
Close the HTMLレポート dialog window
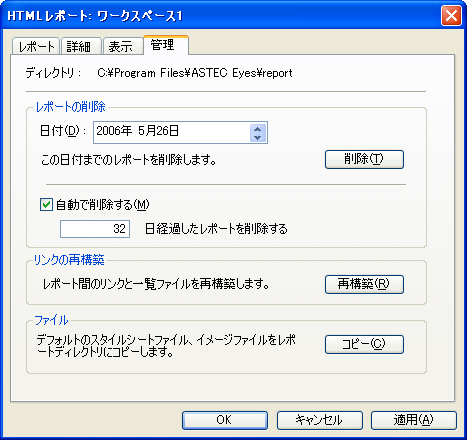[451, 16]
